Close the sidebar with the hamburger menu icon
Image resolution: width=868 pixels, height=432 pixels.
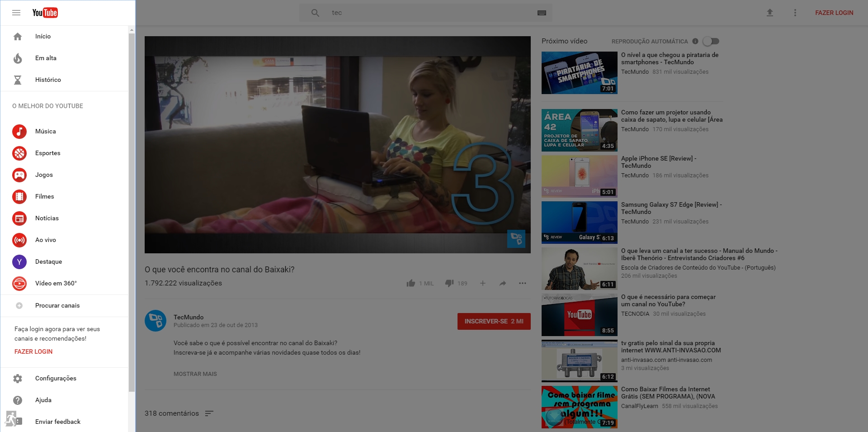tap(16, 13)
